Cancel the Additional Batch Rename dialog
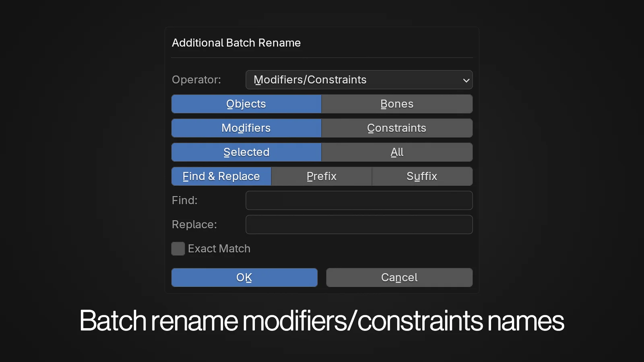Screen dimensions: 644x362 (399, 277)
